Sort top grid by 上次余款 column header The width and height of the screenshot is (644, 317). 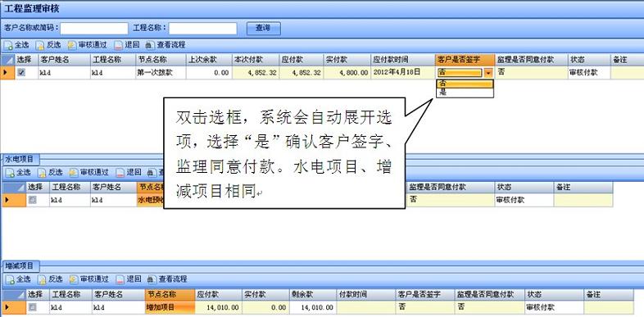[x=209, y=60]
